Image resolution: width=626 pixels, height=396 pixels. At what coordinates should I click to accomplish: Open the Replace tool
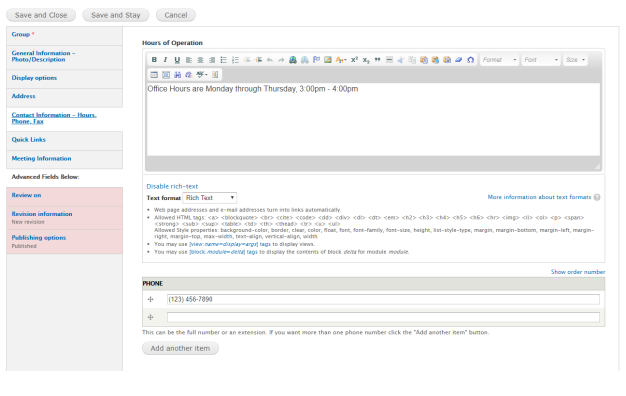(x=189, y=75)
